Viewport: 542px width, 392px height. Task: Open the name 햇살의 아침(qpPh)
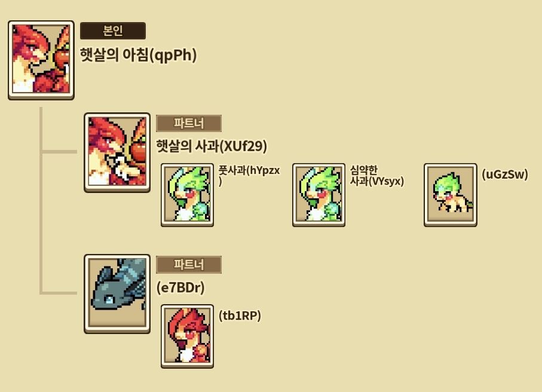click(x=138, y=55)
